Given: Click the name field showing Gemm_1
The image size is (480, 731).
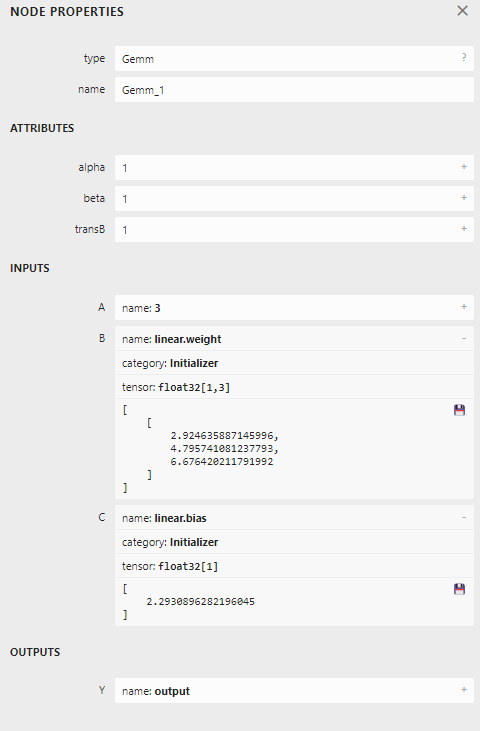Looking at the screenshot, I should pyautogui.click(x=294, y=90).
